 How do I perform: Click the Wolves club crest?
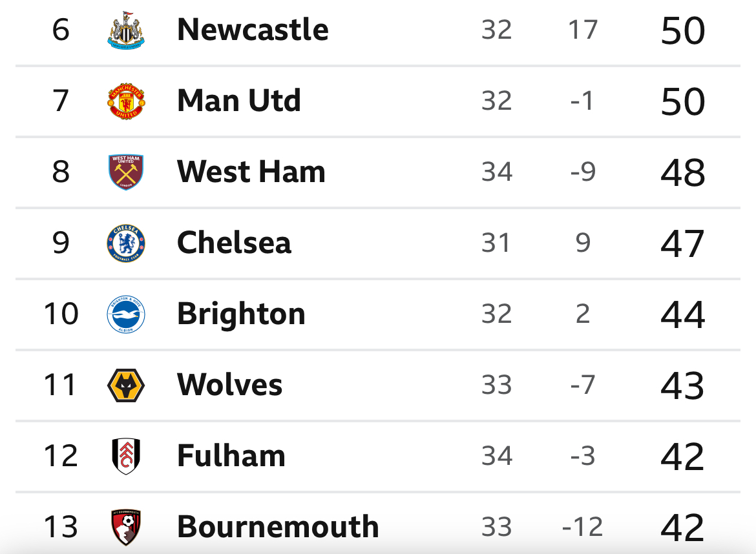click(x=126, y=385)
